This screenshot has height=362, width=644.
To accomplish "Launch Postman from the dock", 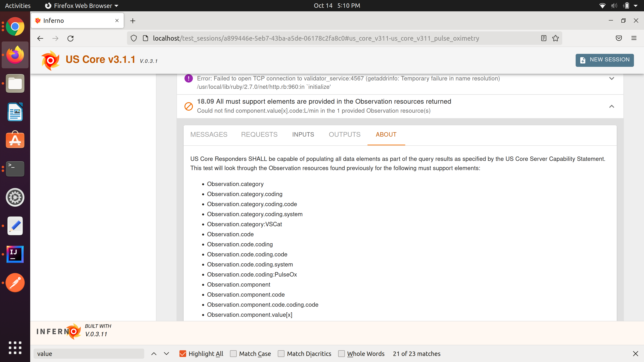I will coord(15,283).
